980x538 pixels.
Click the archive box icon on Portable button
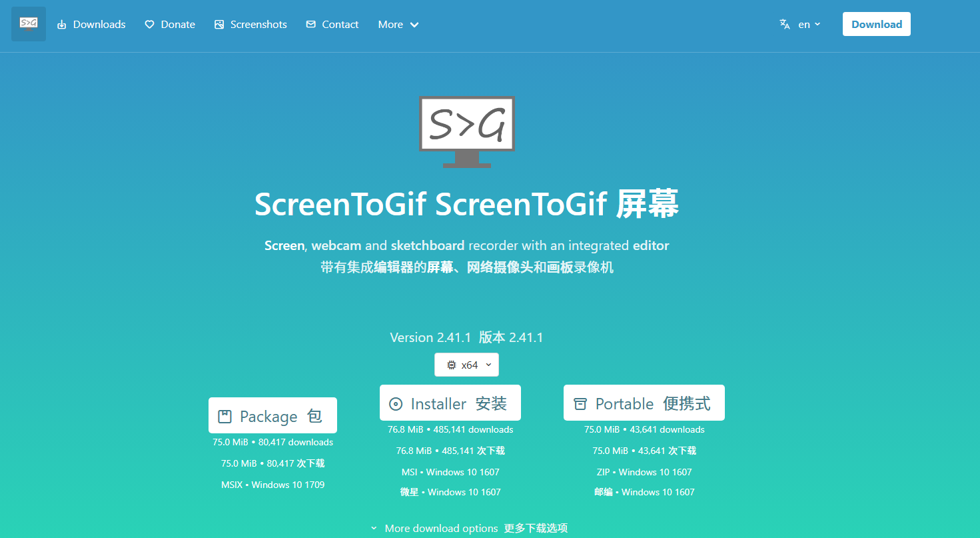(x=580, y=404)
